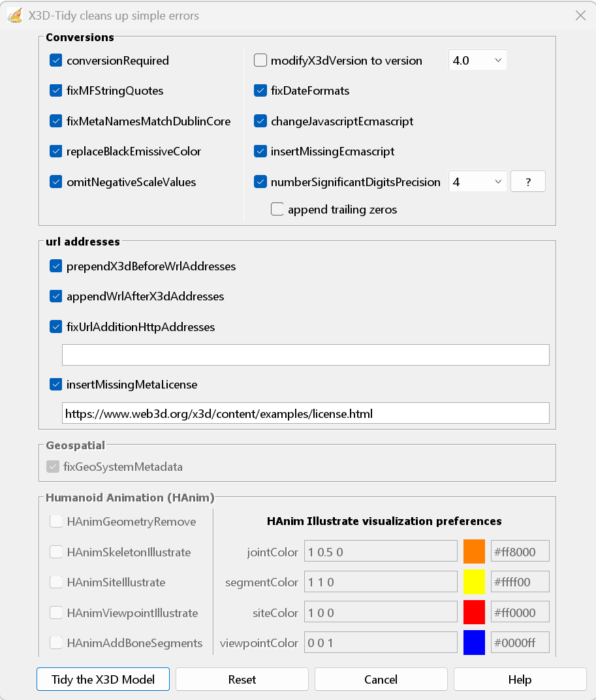Expand the significant digits precision dropdown
This screenshot has width=596, height=700.
pos(478,182)
